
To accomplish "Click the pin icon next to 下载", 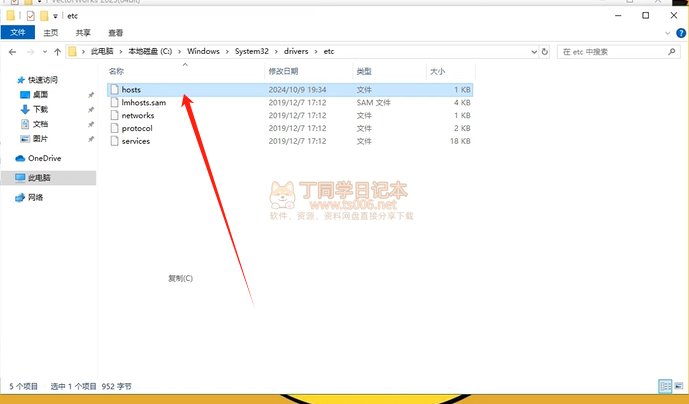I will [x=91, y=109].
